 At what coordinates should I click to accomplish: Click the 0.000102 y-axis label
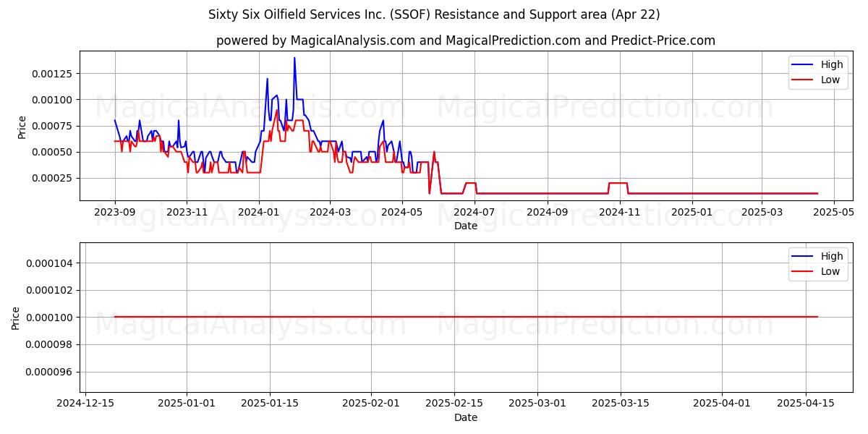click(50, 290)
